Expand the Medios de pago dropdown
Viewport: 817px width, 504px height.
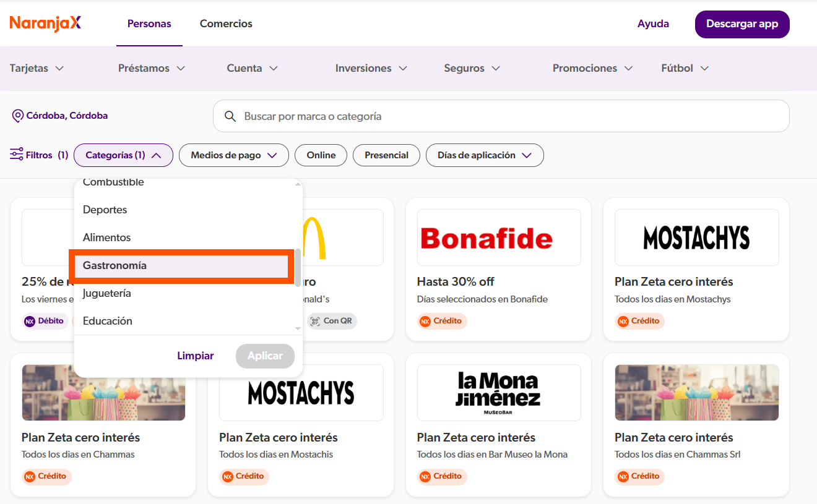pos(233,155)
